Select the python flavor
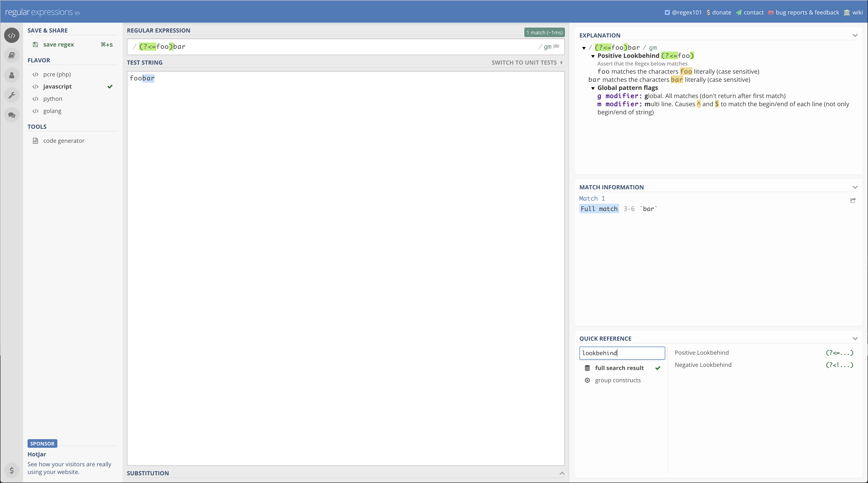This screenshot has width=868, height=483. click(53, 99)
